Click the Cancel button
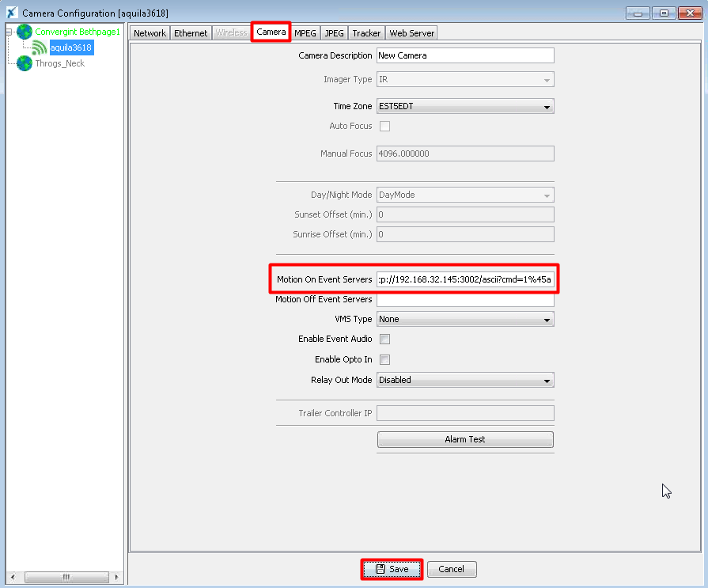The image size is (708, 588). pyautogui.click(x=452, y=569)
